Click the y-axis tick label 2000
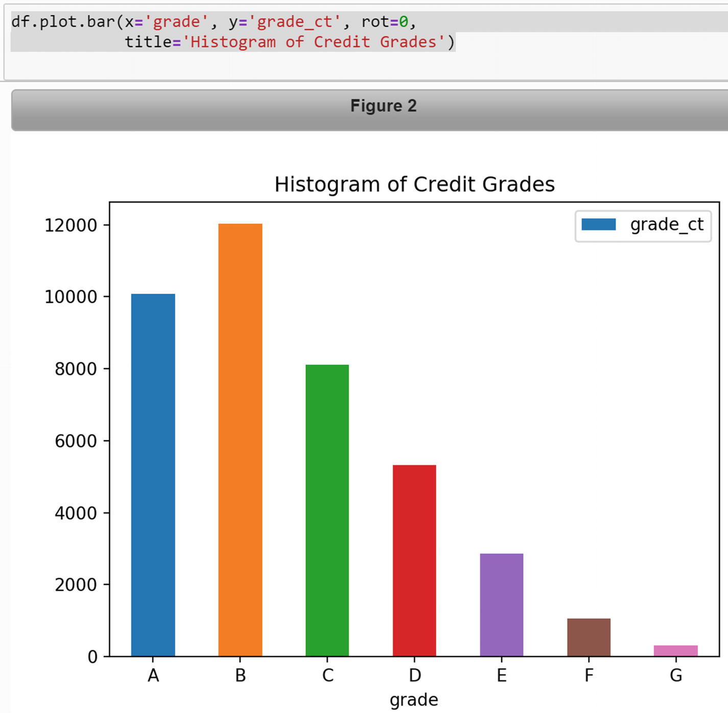This screenshot has width=728, height=713. 76,584
